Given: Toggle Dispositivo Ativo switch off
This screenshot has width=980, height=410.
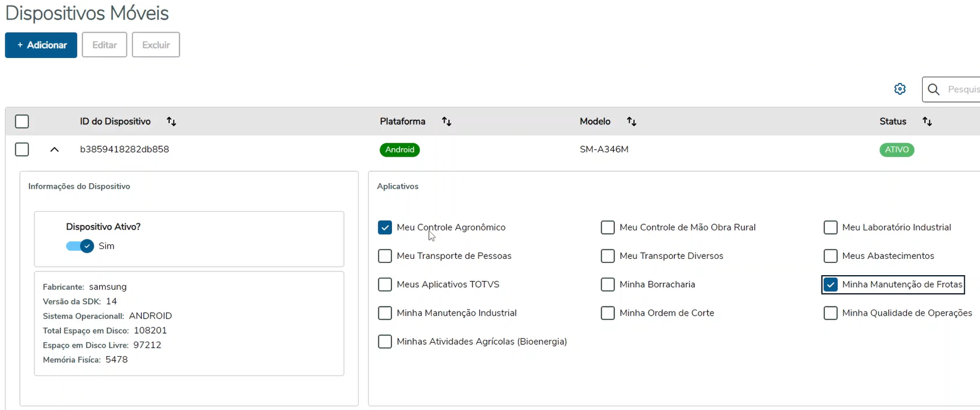Looking at the screenshot, I should 80,246.
